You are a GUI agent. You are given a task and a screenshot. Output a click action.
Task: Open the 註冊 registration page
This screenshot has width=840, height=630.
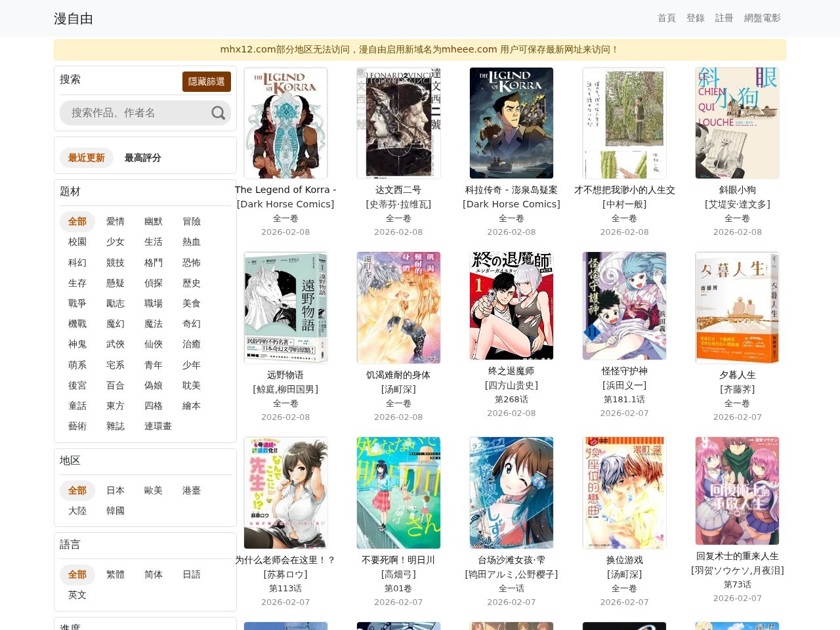tap(723, 18)
